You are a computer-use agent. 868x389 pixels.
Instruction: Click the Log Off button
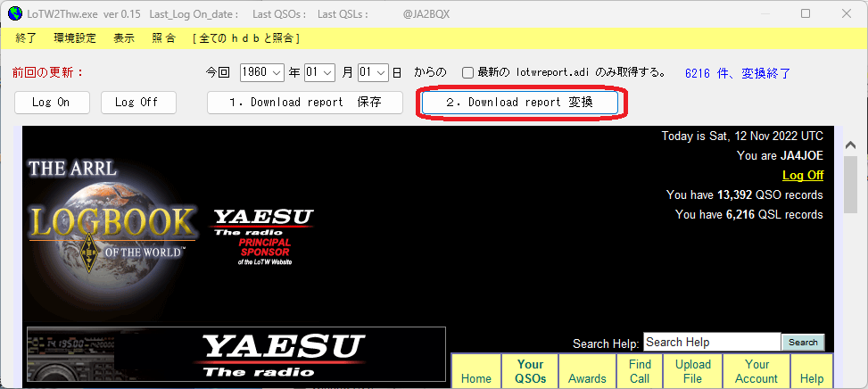(x=138, y=103)
